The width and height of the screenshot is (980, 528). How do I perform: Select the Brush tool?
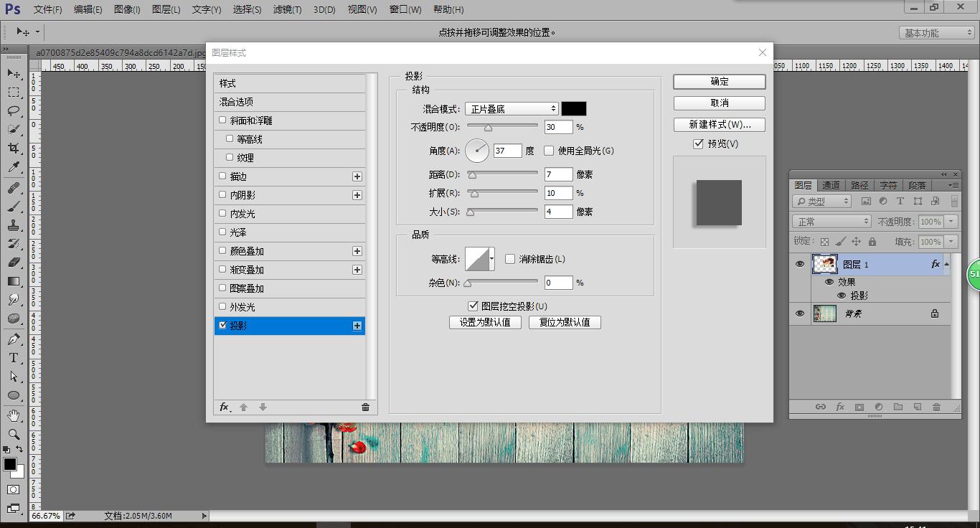(13, 204)
